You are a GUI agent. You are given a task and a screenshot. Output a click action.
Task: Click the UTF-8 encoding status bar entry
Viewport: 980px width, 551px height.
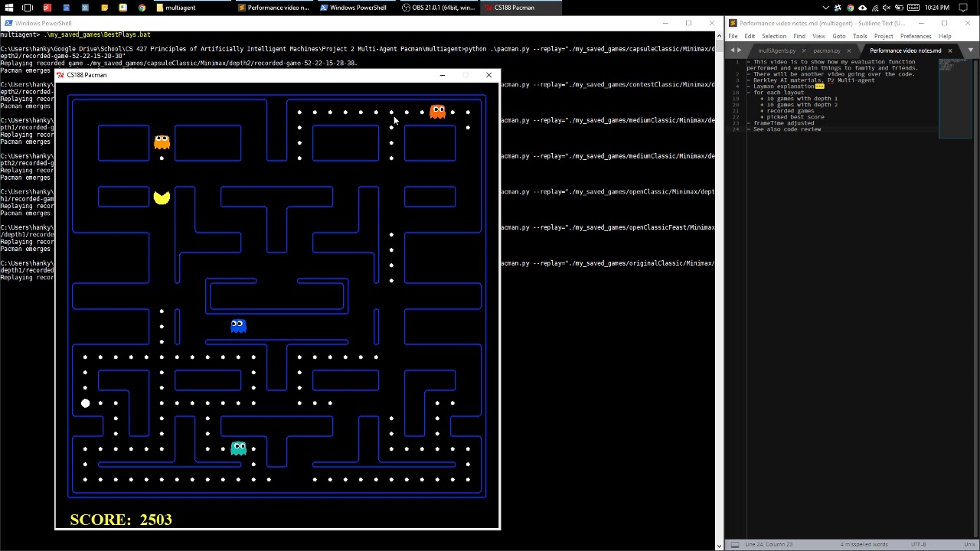pyautogui.click(x=918, y=544)
